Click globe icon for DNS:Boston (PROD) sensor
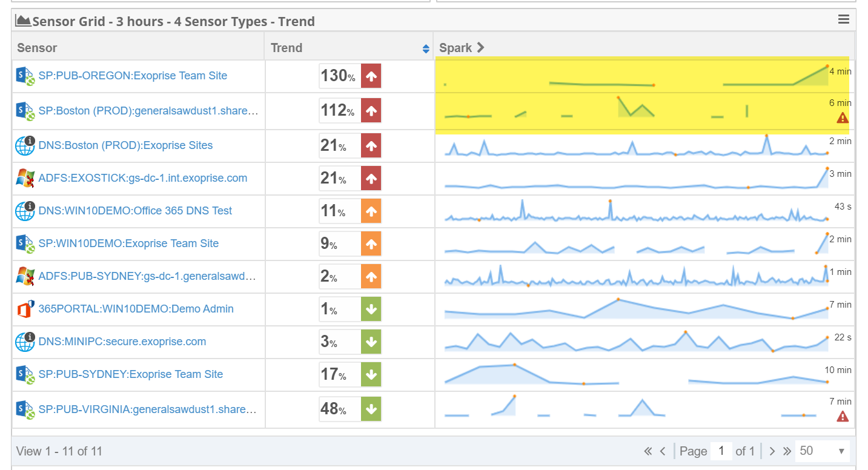Image resolution: width=868 pixels, height=470 pixels. pos(25,145)
